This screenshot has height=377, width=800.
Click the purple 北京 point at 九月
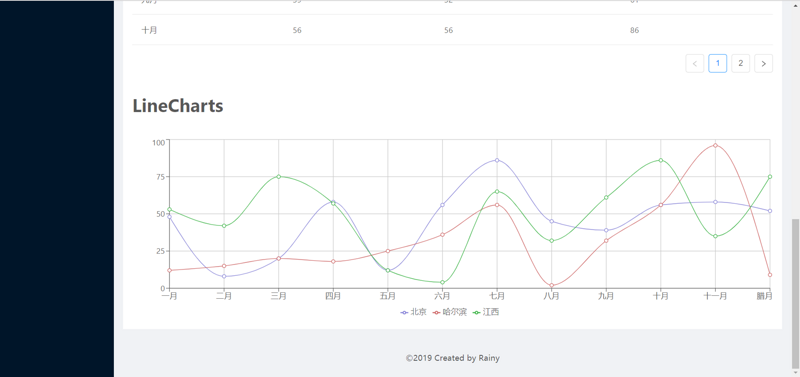point(606,230)
